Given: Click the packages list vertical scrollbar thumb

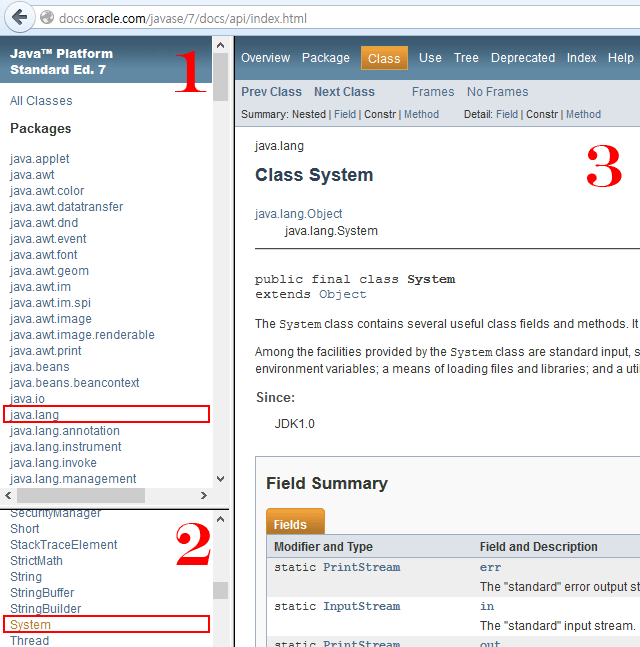Looking at the screenshot, I should pyautogui.click(x=220, y=76).
